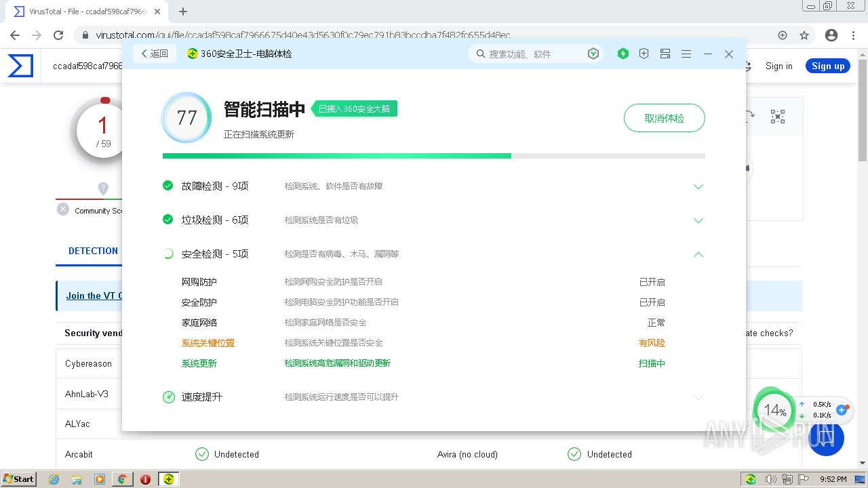868x488 pixels.
Task: Bookmark this page with the star icon
Action: click(804, 35)
